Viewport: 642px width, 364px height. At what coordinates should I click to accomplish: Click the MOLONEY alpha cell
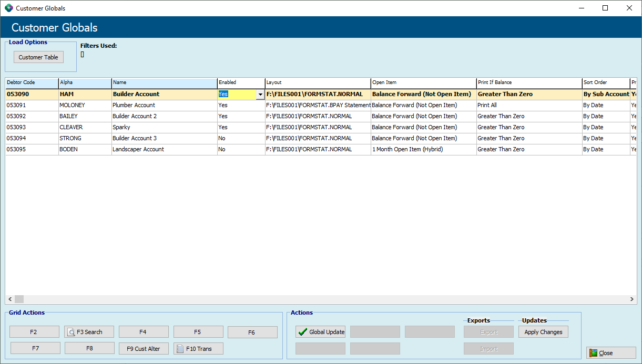coord(85,105)
